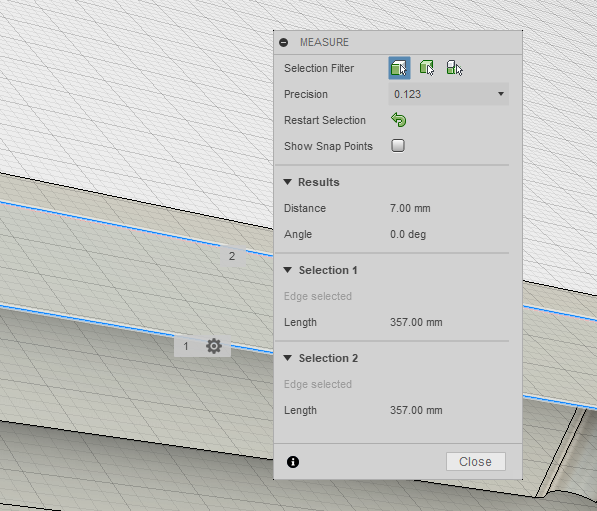Collapse the Selection 1 section
Image resolution: width=597 pixels, height=511 pixels.
(288, 270)
